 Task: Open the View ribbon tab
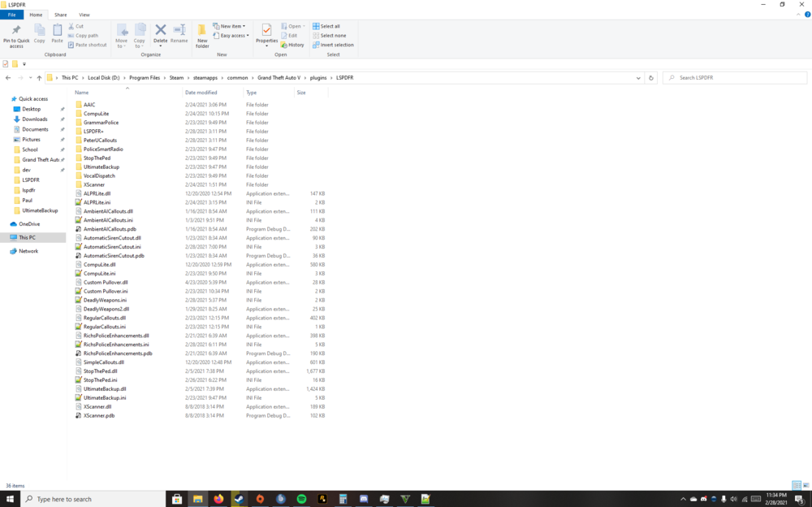click(84, 14)
